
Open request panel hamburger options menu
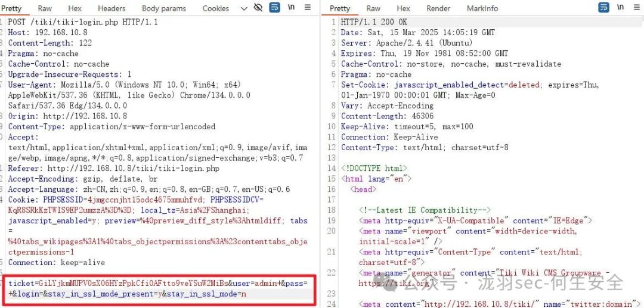308,7
